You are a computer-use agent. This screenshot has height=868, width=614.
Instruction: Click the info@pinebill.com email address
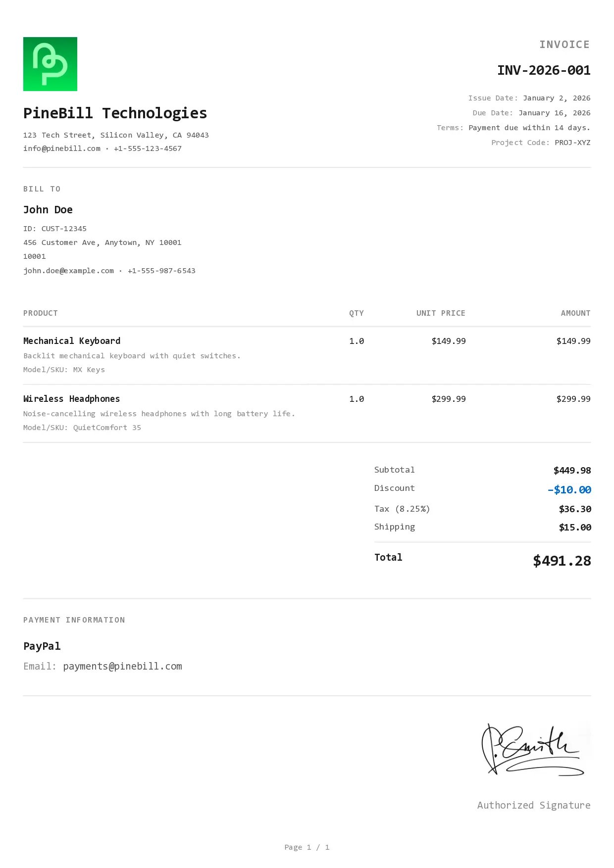coord(62,148)
